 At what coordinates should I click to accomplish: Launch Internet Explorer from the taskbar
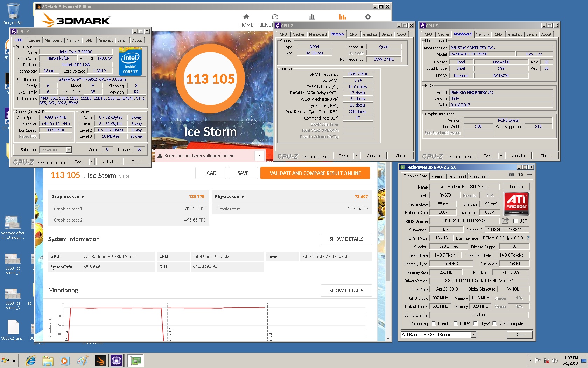coord(31,361)
